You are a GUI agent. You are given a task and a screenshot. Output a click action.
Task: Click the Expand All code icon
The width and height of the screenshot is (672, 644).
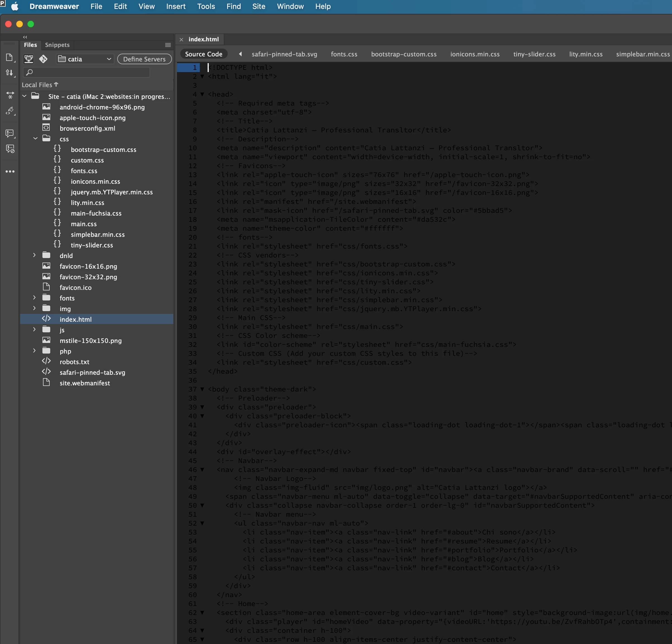pyautogui.click(x=10, y=95)
